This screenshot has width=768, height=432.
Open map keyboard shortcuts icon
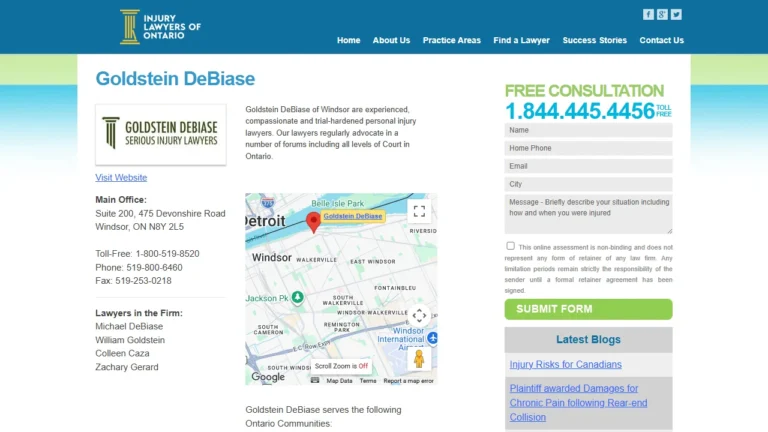315,380
